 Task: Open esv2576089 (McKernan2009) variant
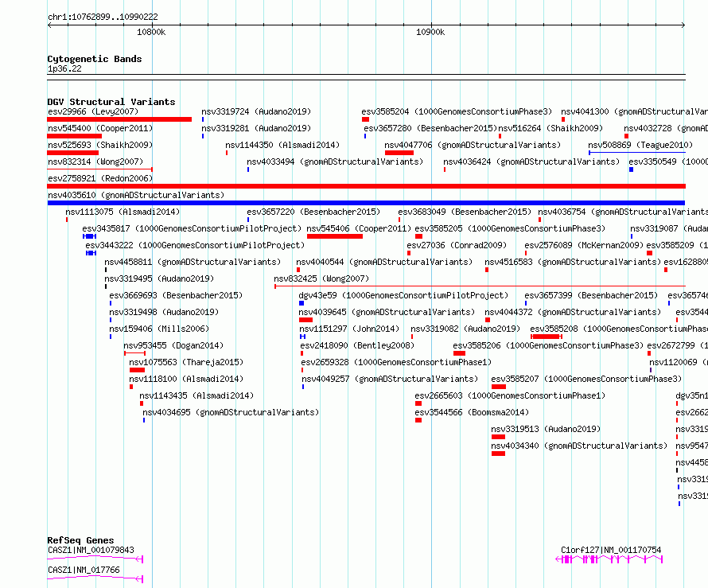[x=584, y=245]
